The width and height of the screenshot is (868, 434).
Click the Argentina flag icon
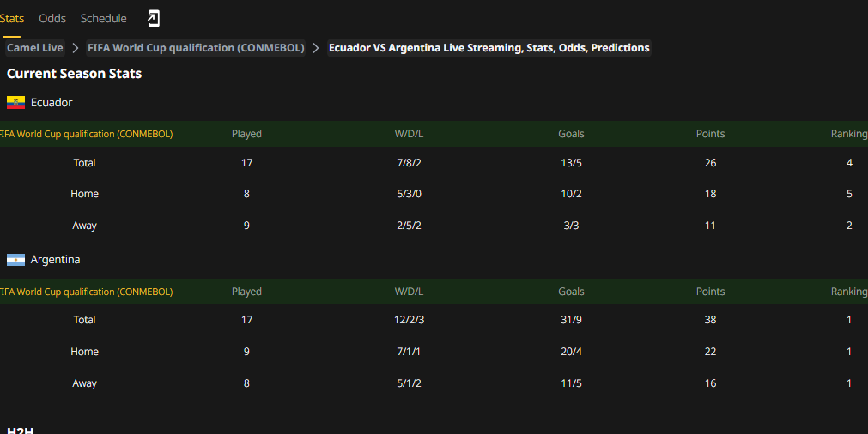[15, 260]
